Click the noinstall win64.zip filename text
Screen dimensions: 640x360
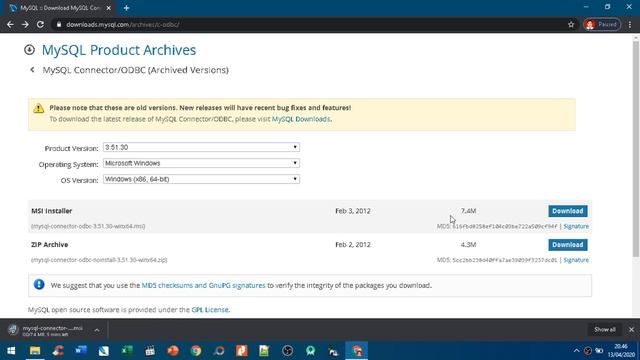[99, 260]
